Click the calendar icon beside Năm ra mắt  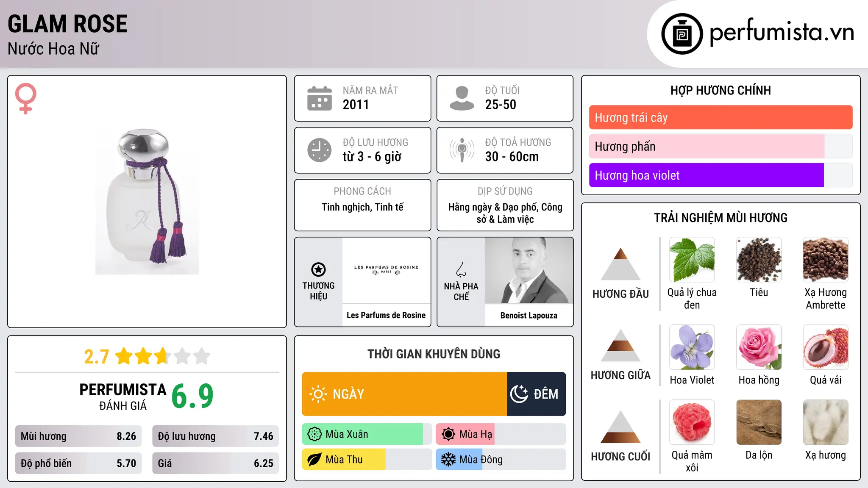point(319,98)
